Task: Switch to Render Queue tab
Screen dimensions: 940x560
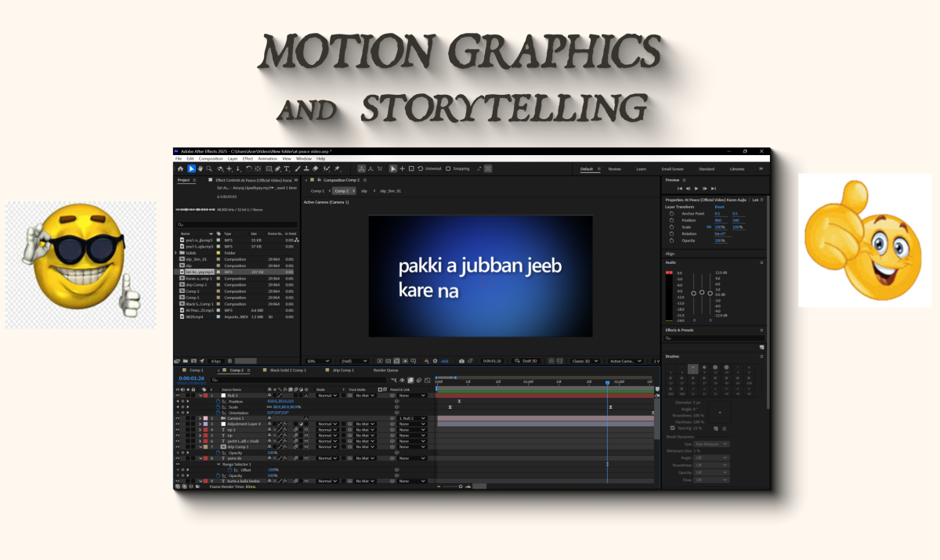Action: [x=385, y=370]
